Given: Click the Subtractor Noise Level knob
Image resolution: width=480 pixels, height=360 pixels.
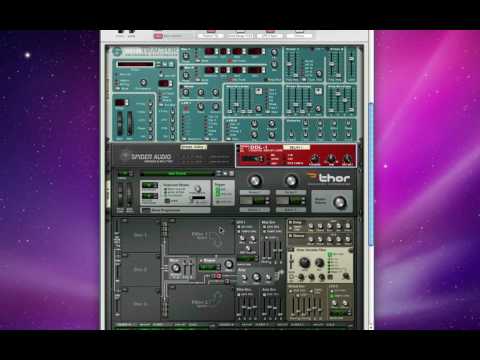Looking at the screenshot, I should 215,93.
